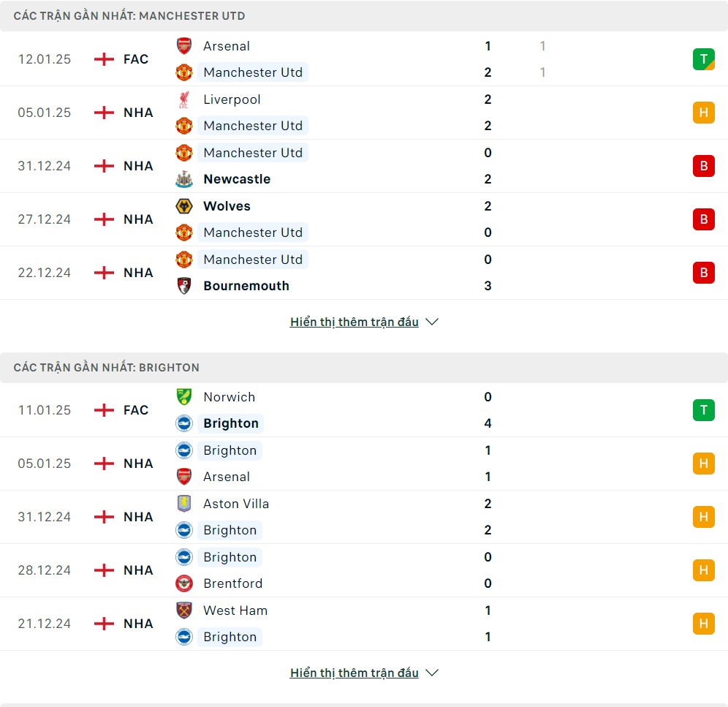Click the West Ham club crest
This screenshot has height=707, width=728.
184,610
